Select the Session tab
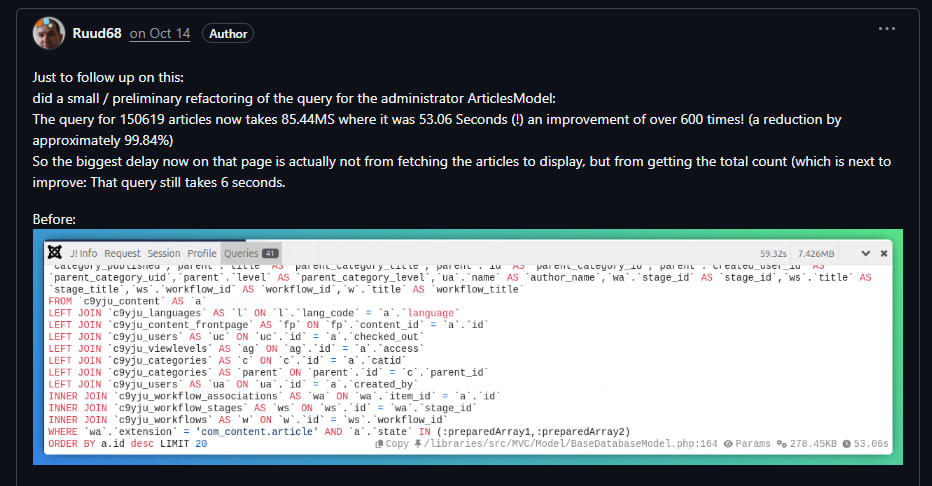The image size is (932, 486). coord(164,253)
